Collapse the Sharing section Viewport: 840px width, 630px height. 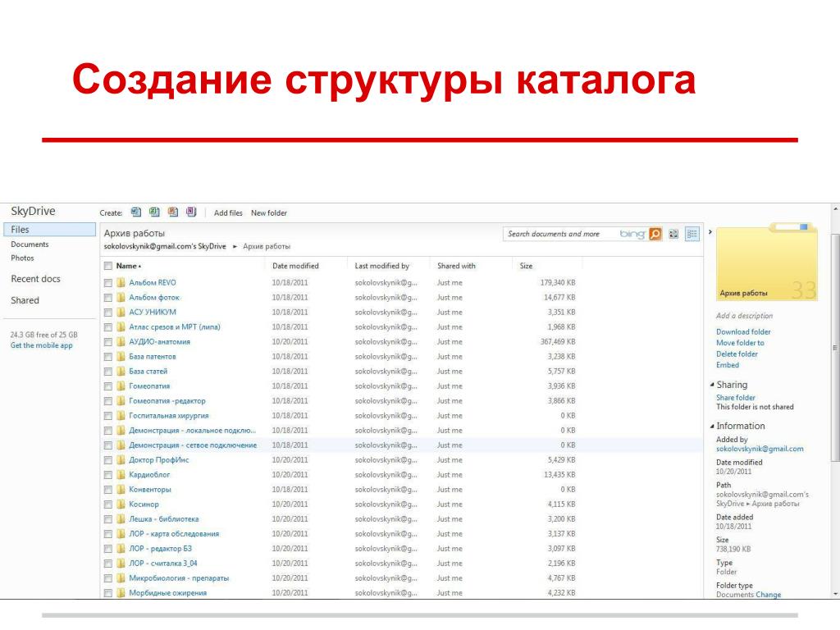pyautogui.click(x=712, y=385)
